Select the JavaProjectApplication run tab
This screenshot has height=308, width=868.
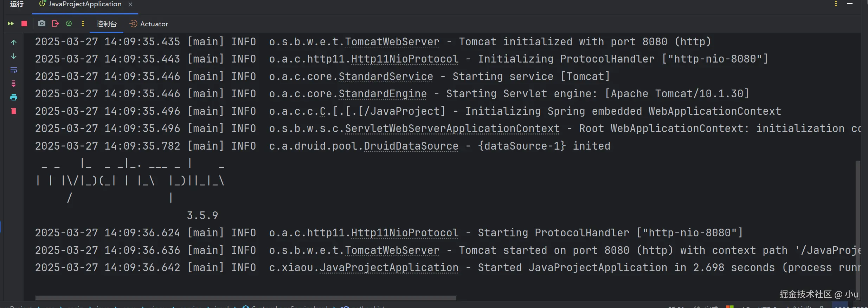pyautogui.click(x=81, y=4)
